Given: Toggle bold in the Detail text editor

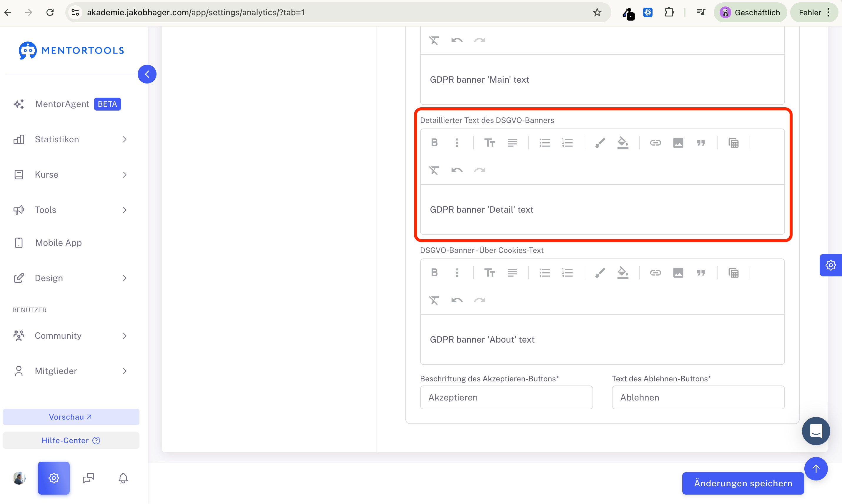Looking at the screenshot, I should 434,143.
